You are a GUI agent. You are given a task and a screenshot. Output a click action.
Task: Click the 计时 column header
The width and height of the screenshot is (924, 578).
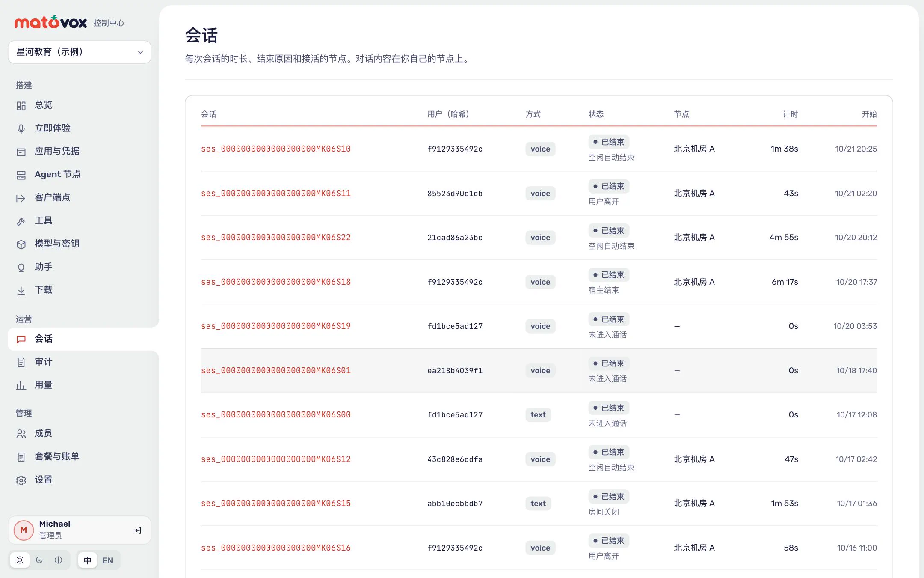click(790, 114)
